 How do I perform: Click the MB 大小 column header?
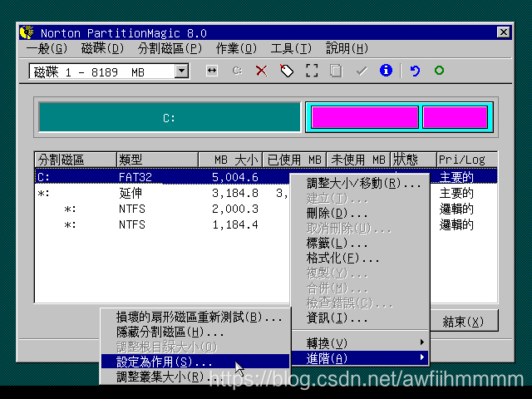coord(231,160)
